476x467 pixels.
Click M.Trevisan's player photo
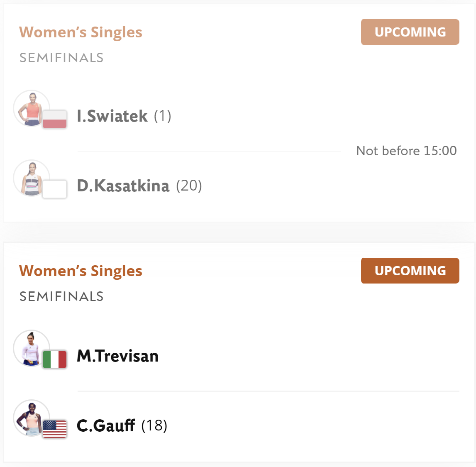[31, 348]
